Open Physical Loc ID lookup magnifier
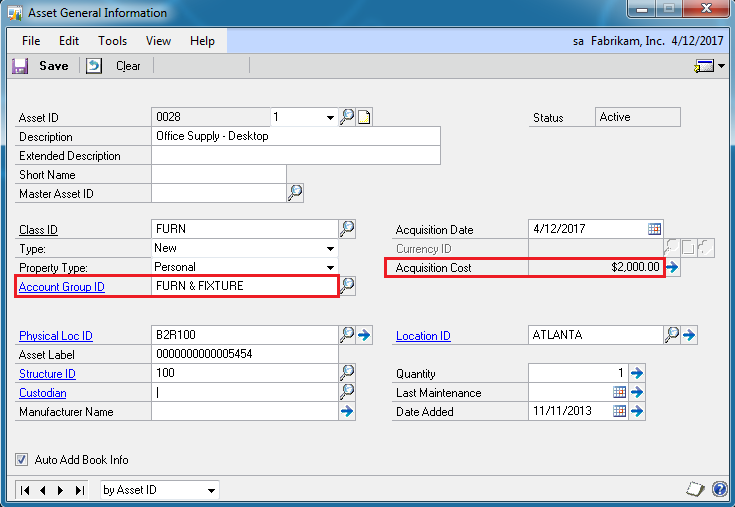Screen dimensions: 735x507 (x=347, y=335)
